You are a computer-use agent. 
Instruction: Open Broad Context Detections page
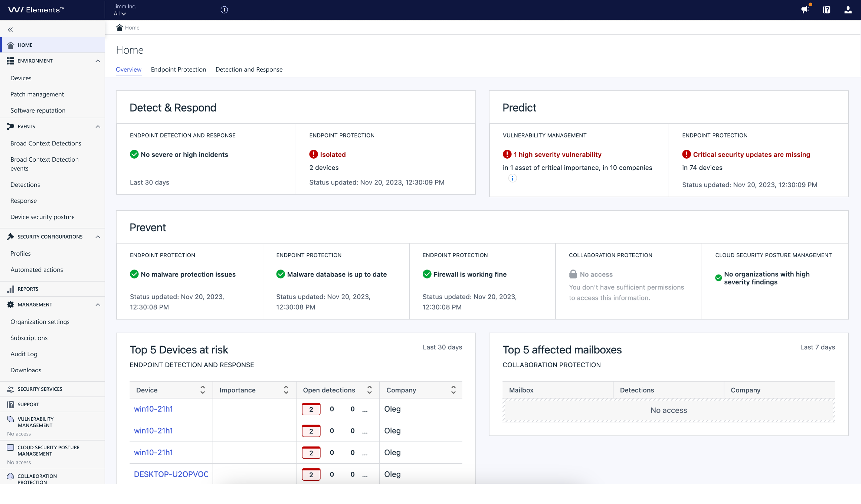pos(46,143)
